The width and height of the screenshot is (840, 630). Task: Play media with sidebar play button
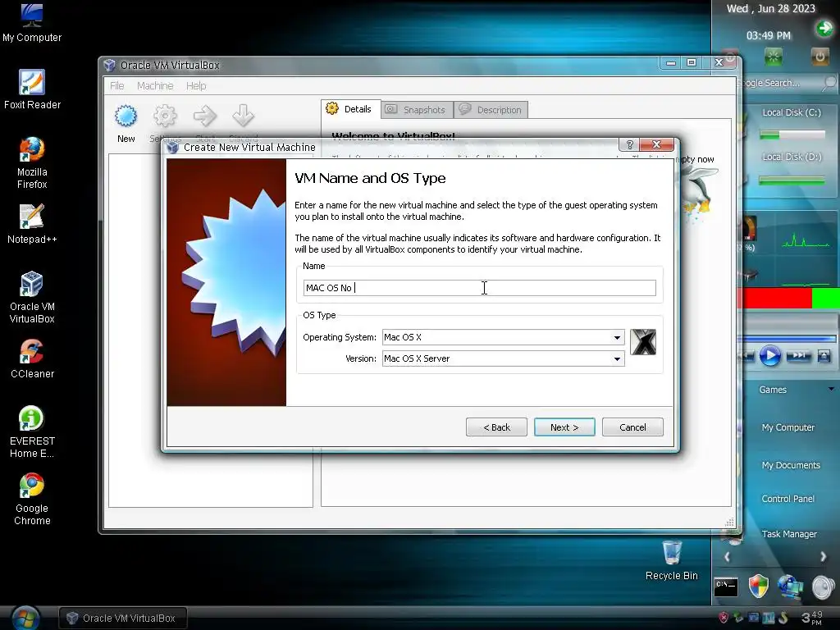(769, 356)
